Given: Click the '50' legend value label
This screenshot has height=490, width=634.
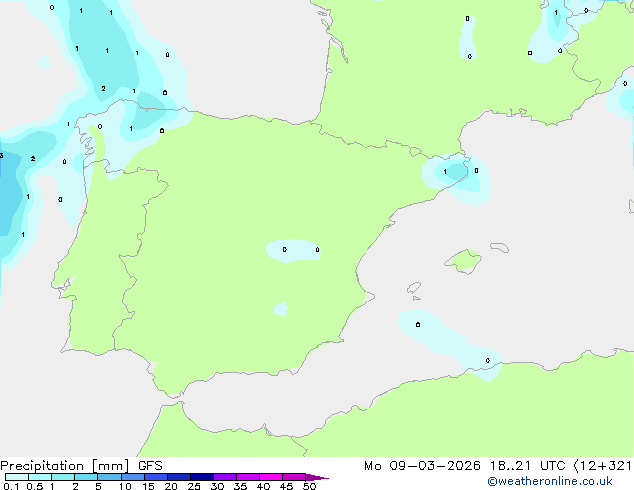Looking at the screenshot, I should tap(309, 486).
